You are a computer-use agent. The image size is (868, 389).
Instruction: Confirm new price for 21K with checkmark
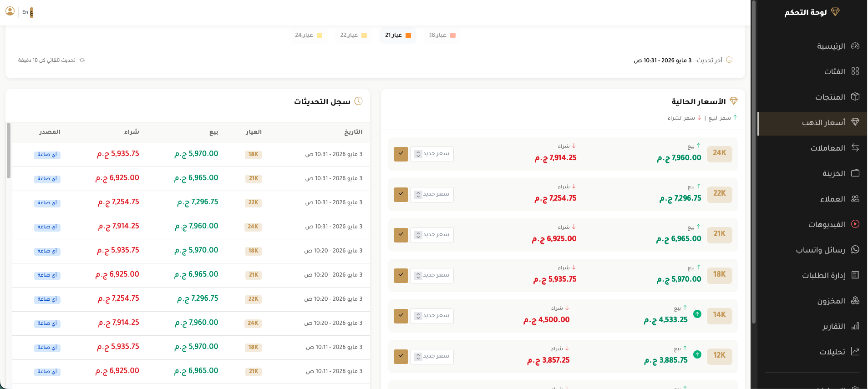click(x=401, y=235)
